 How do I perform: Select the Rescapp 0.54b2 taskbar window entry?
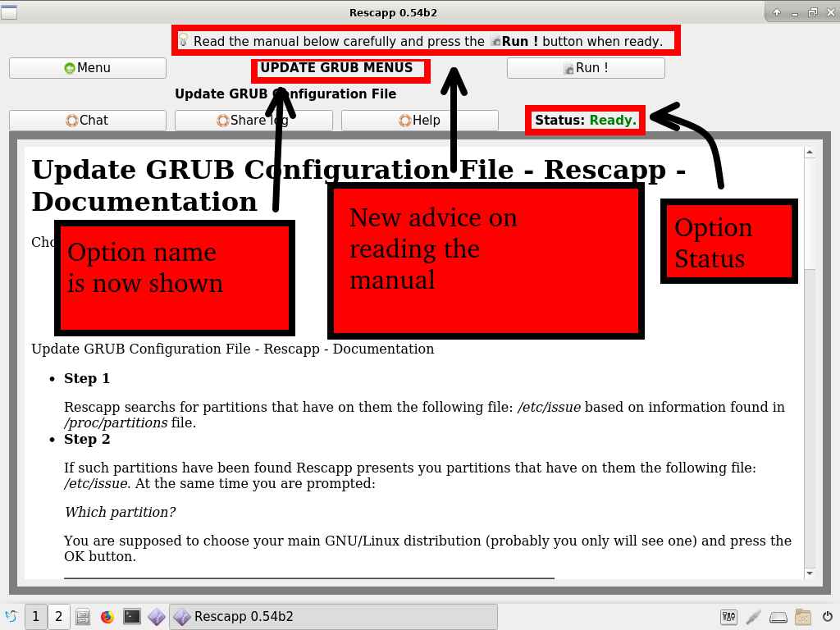[x=333, y=617]
